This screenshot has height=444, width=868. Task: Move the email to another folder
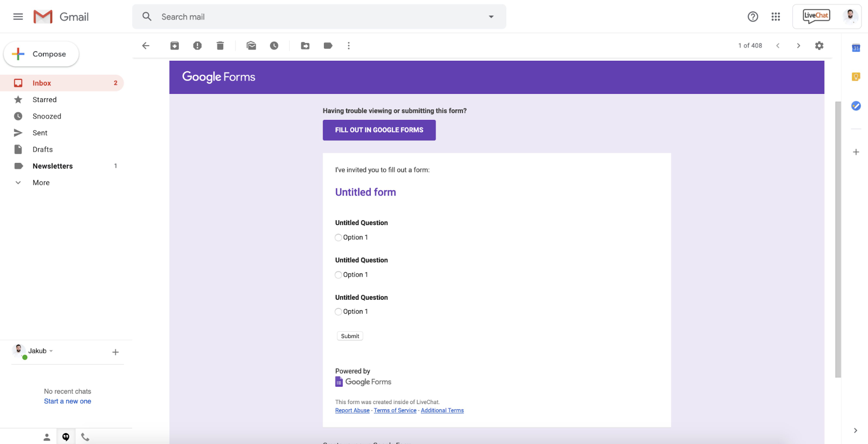305,46
